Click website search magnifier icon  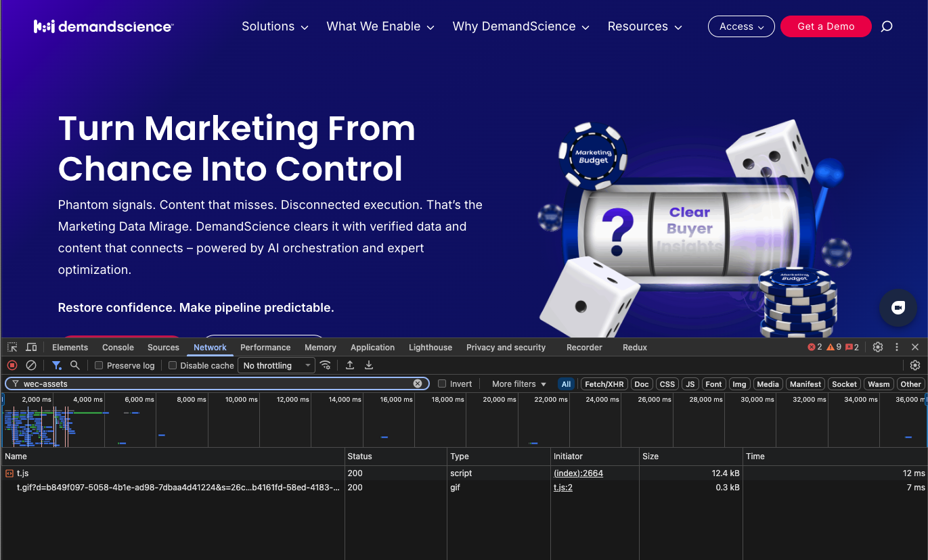887,26
